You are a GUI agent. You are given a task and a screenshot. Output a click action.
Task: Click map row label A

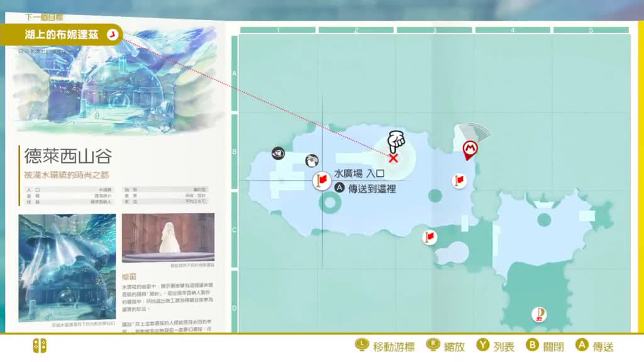pyautogui.click(x=235, y=74)
